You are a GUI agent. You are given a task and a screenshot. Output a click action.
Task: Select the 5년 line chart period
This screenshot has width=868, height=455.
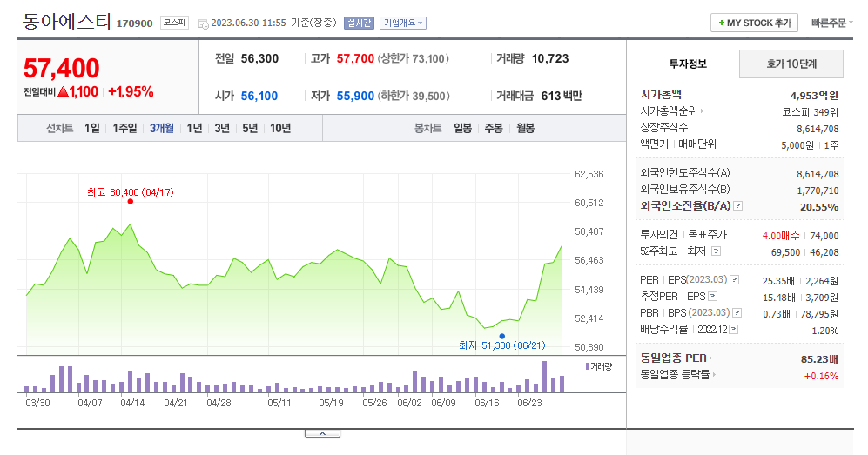(x=250, y=128)
